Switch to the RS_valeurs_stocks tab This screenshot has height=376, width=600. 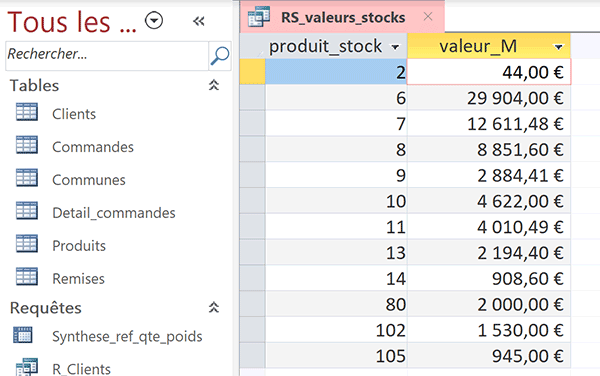coord(343,17)
